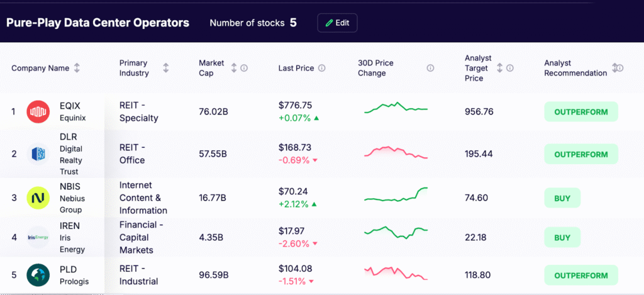
Task: Click the Number of stocks 5 label
Action: (x=253, y=23)
